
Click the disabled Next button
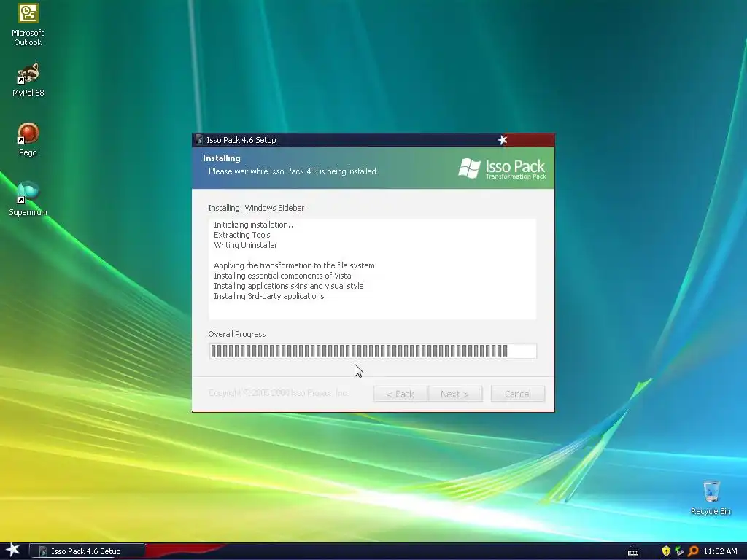tap(454, 394)
